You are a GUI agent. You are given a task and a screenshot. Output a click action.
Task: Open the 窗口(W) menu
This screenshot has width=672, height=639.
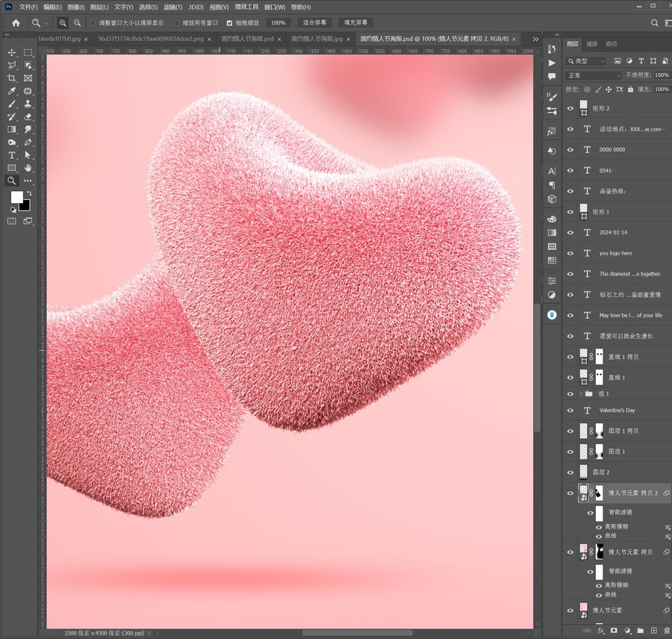pyautogui.click(x=275, y=7)
